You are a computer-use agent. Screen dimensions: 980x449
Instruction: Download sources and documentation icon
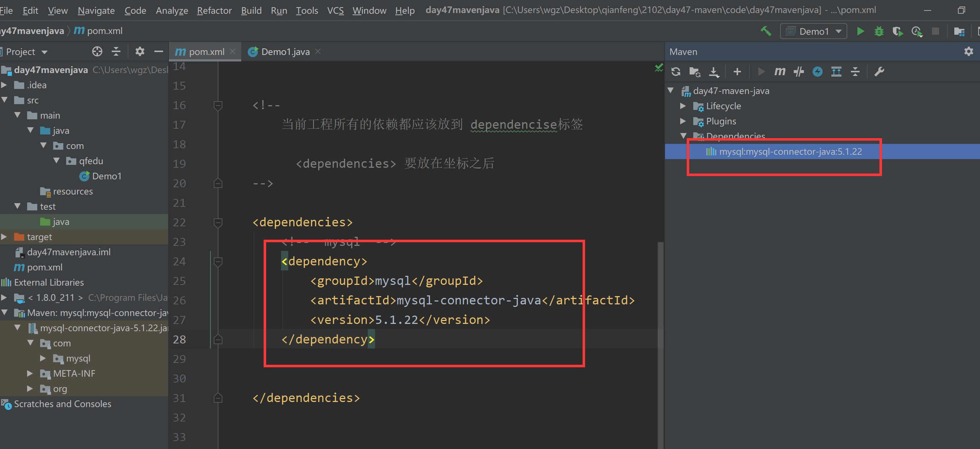pyautogui.click(x=714, y=72)
